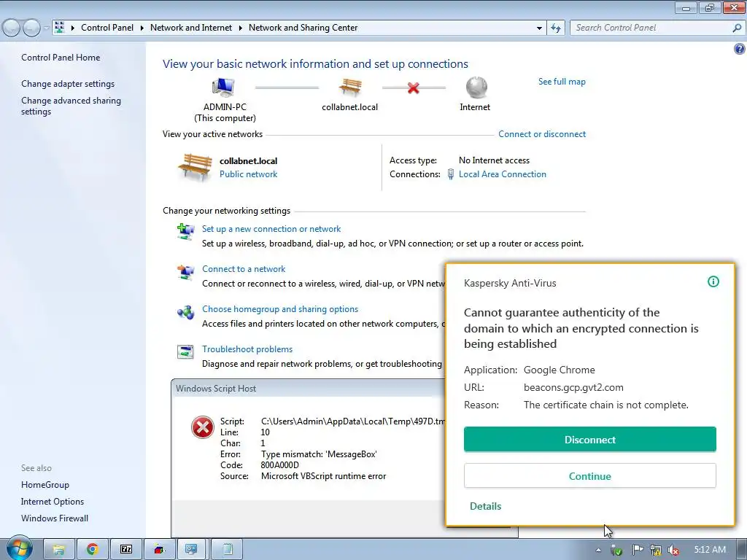Open Change advanced sharing settings

(x=71, y=106)
